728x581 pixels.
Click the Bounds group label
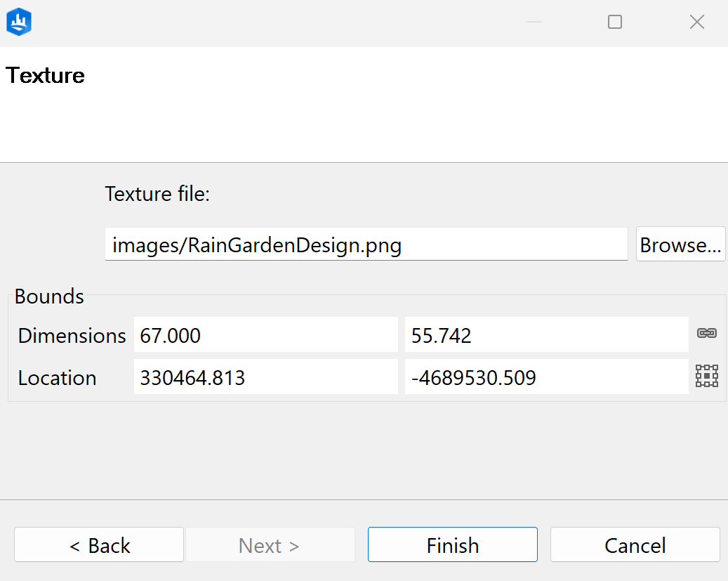point(49,296)
